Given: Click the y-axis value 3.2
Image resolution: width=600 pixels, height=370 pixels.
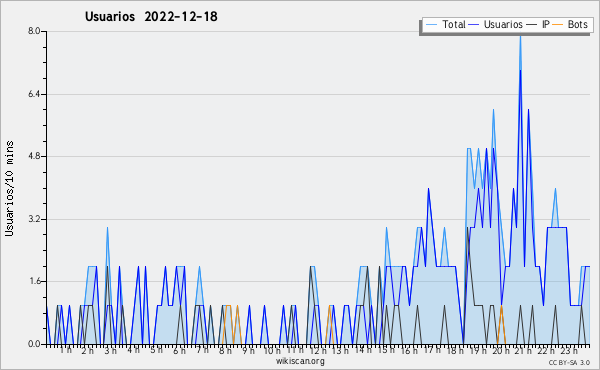Looking at the screenshot, I should (34, 219).
